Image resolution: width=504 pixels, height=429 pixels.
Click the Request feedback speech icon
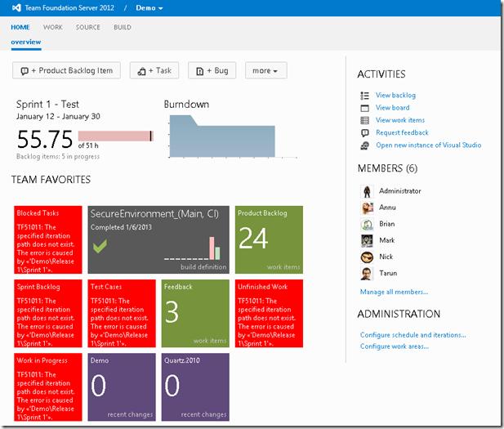364,133
